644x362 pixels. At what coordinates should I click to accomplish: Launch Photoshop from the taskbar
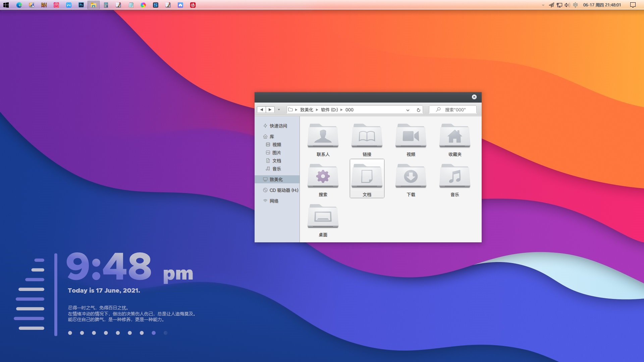pyautogui.click(x=81, y=5)
